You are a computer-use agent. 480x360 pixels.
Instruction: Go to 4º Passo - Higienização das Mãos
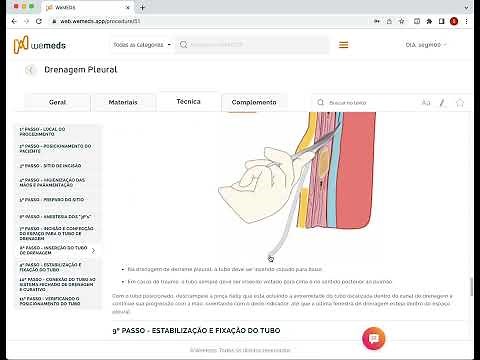[57, 182]
